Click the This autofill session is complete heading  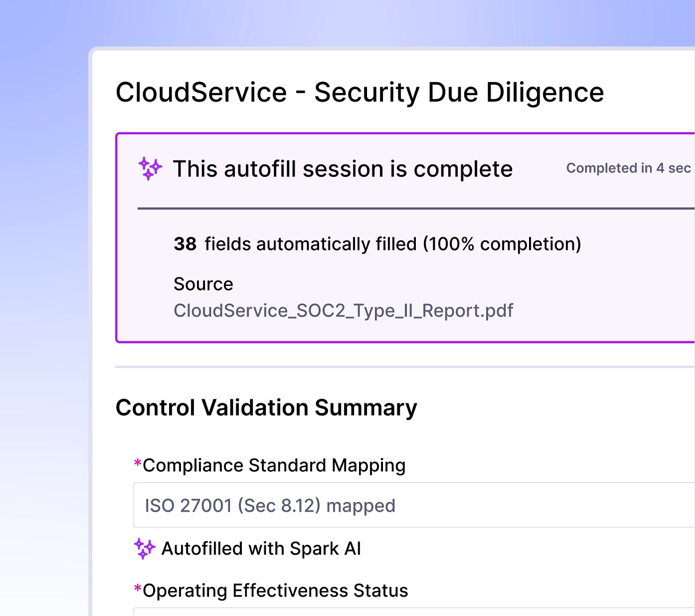point(343,169)
